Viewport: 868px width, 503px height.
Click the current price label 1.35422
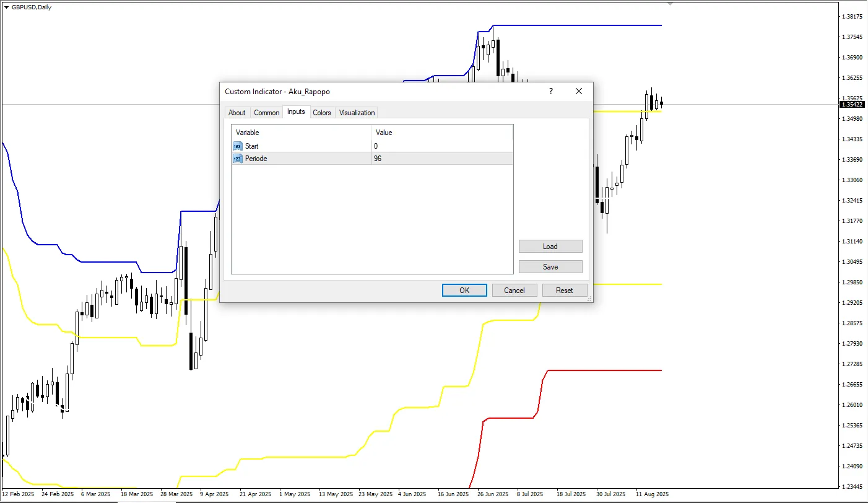pos(853,105)
